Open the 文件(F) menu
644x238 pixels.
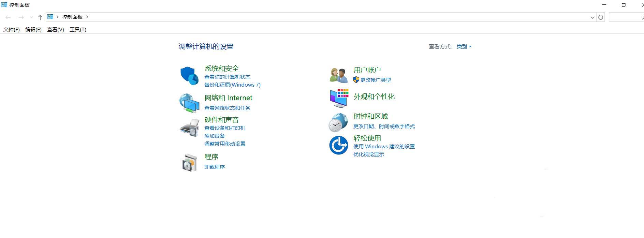pos(12,30)
